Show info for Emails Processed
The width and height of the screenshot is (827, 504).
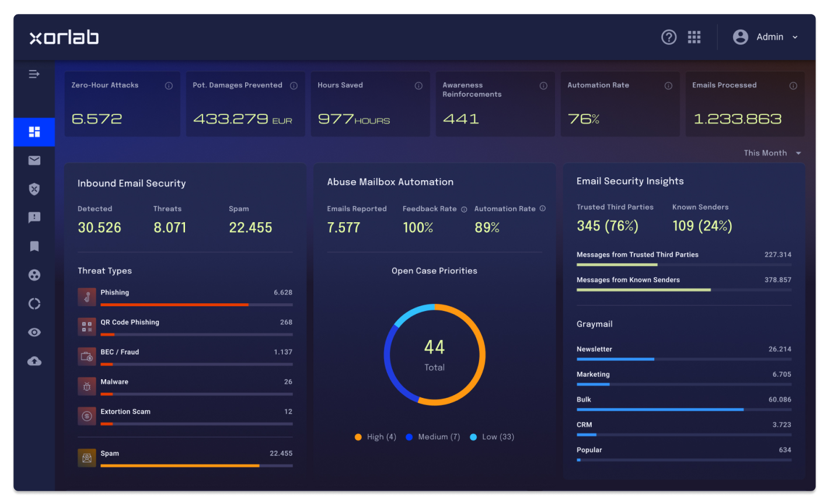(x=793, y=86)
